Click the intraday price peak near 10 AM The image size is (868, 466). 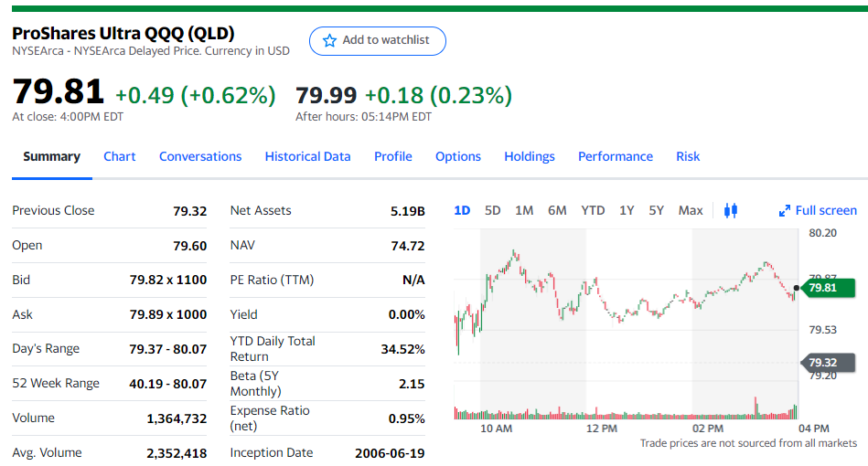point(514,253)
